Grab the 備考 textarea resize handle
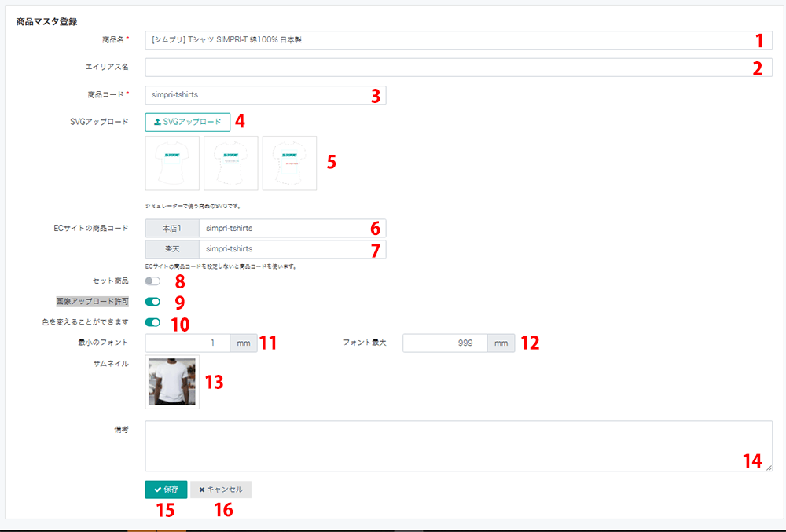 769,468
